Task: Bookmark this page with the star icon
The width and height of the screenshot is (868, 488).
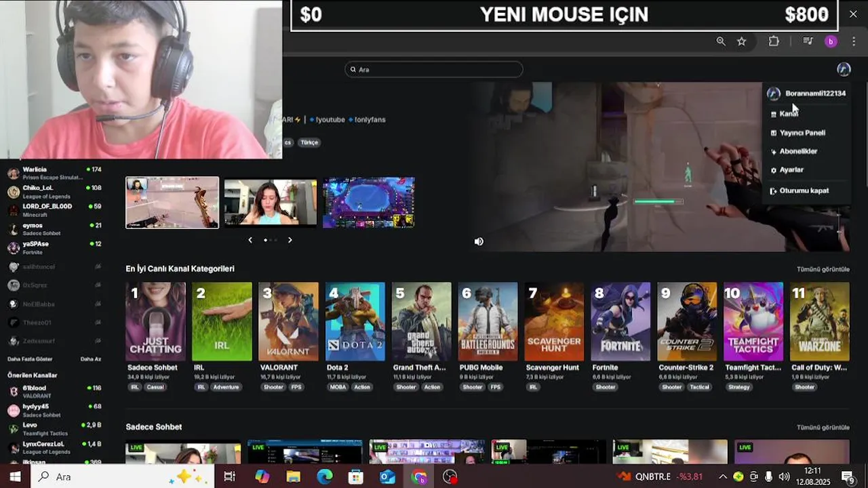Action: (x=742, y=41)
